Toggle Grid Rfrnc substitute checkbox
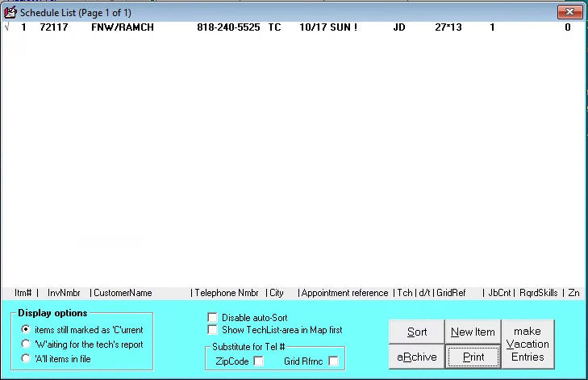This screenshot has width=588, height=380. 333,361
